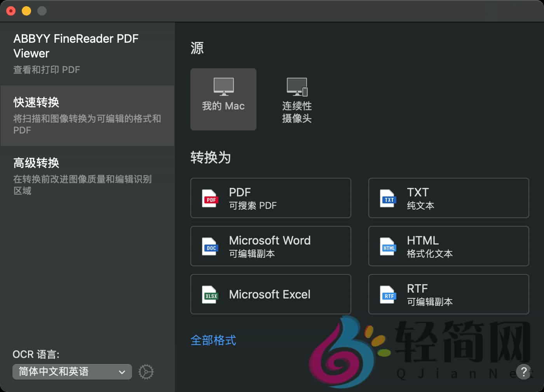Convert to Microsoft Word editable copy
The image size is (544, 392).
(270, 246)
